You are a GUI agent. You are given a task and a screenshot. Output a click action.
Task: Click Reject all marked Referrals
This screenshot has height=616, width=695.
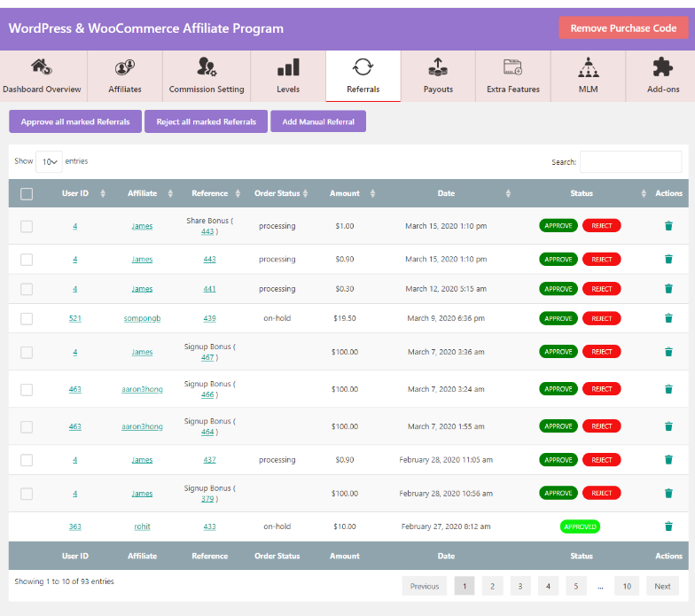(206, 121)
